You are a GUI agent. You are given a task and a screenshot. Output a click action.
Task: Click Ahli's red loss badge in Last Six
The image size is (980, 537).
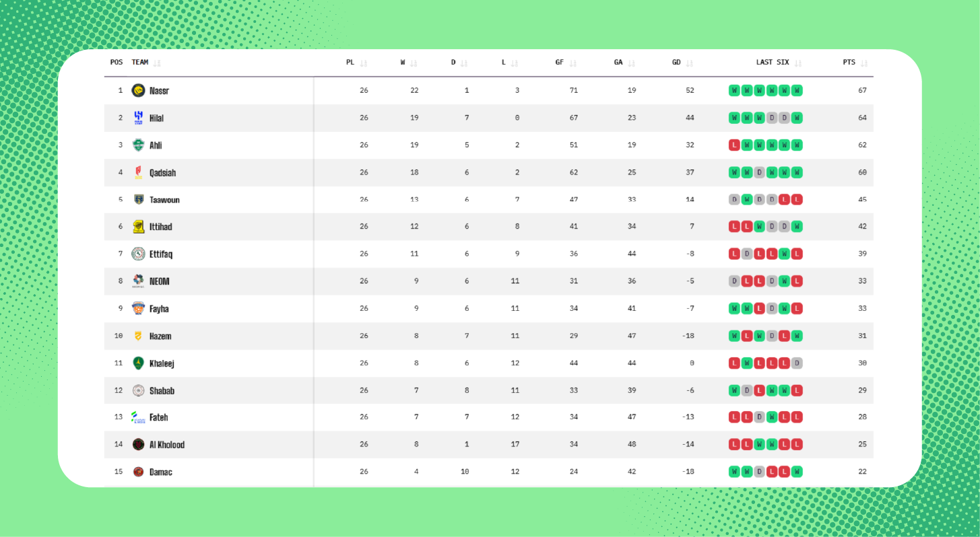(734, 145)
